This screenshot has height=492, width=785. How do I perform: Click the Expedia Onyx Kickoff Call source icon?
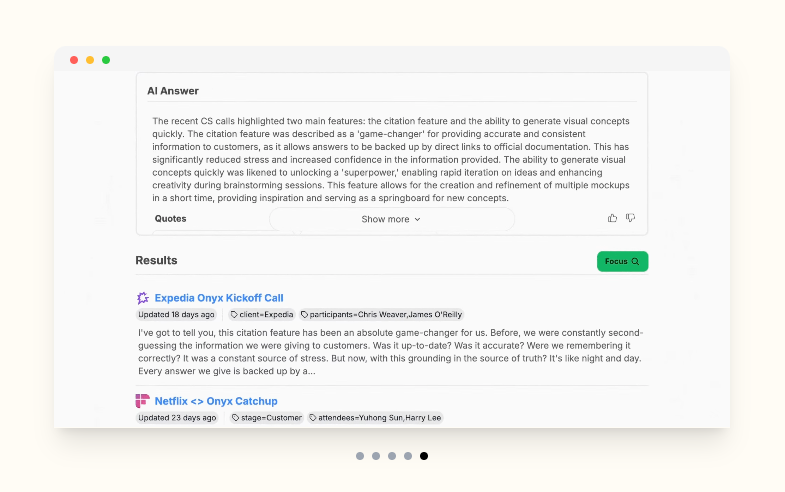point(143,298)
